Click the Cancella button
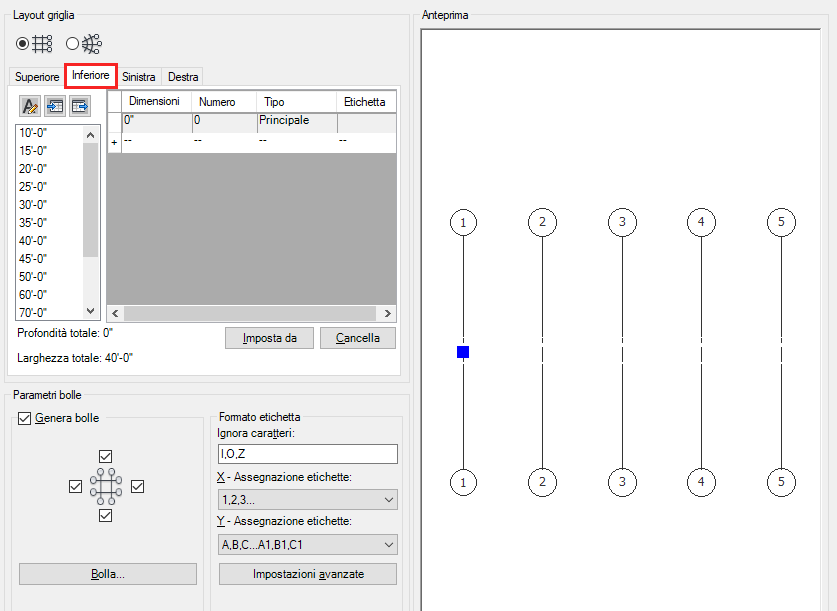837x611 pixels. click(358, 338)
